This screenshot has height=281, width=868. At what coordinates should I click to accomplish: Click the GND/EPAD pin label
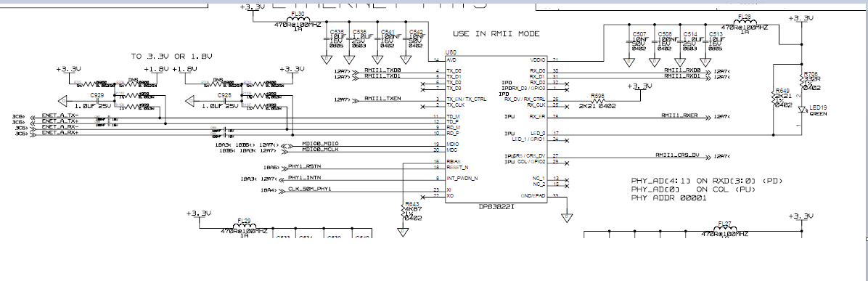533,195
